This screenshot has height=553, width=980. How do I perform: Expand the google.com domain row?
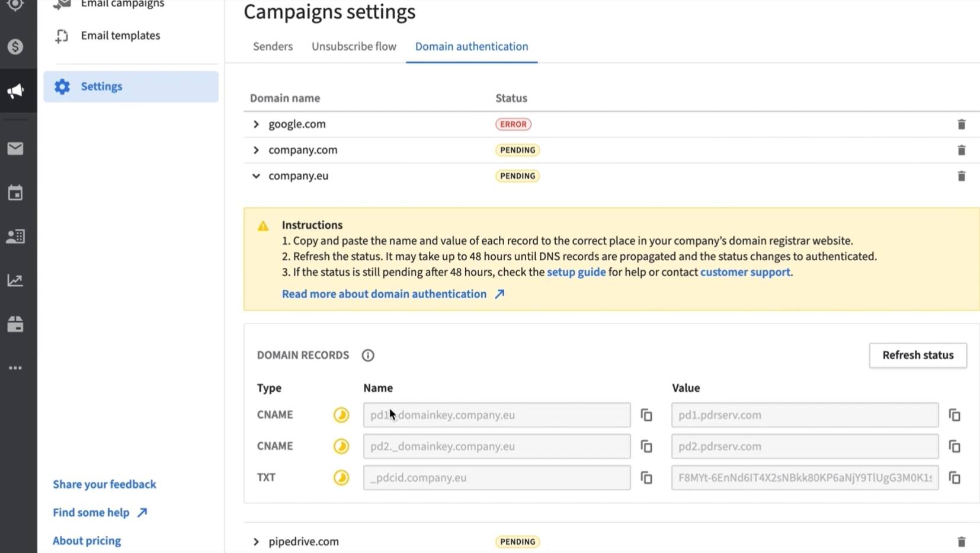(x=256, y=124)
